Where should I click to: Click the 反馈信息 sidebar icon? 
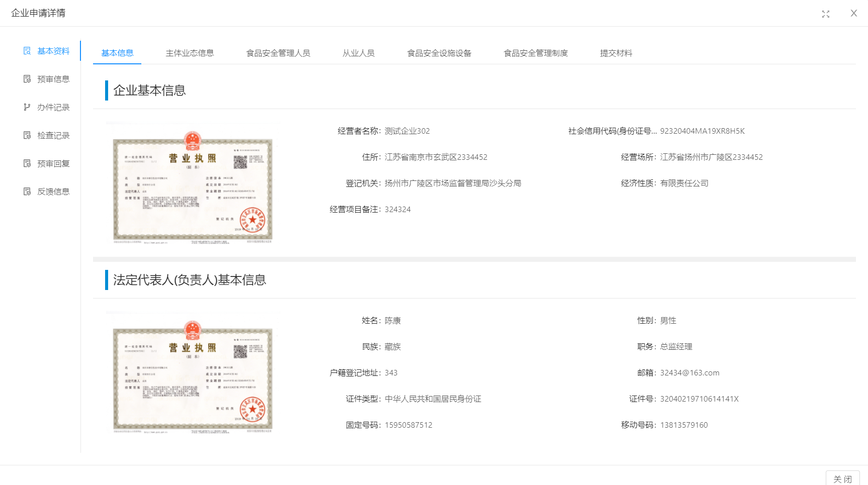pos(27,191)
